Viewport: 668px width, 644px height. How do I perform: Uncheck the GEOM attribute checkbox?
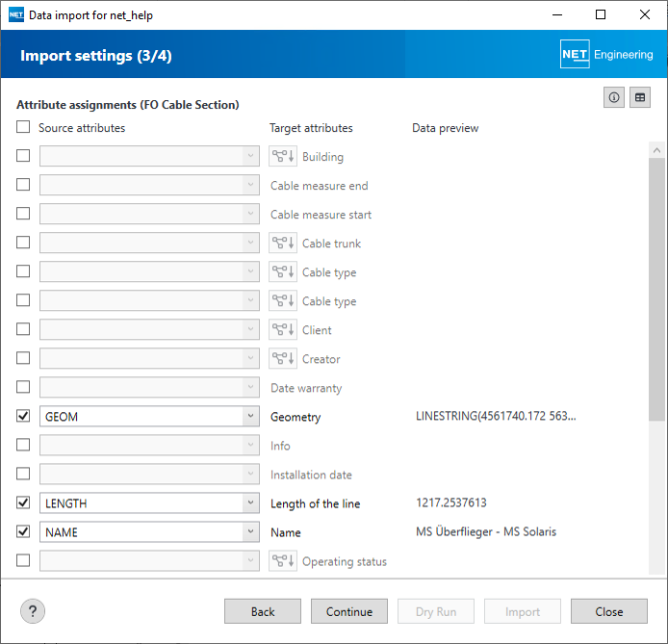click(x=23, y=417)
